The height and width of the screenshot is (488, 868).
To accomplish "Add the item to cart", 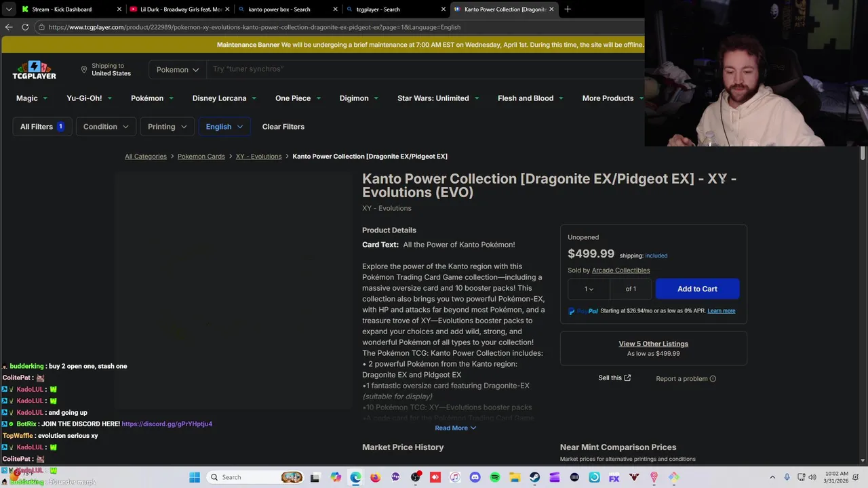I will pos(697,289).
